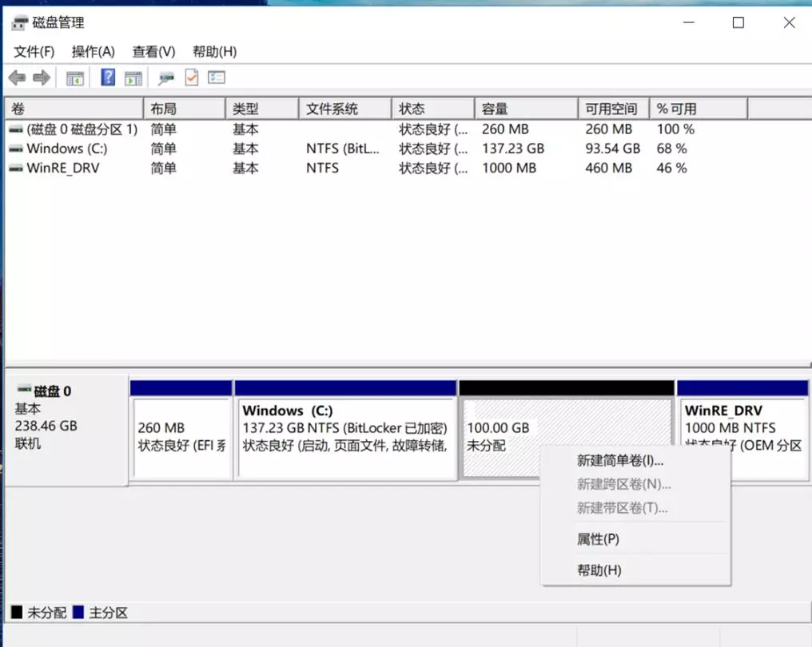The height and width of the screenshot is (647, 812).
Task: Open the 查看 menu
Action: point(153,52)
